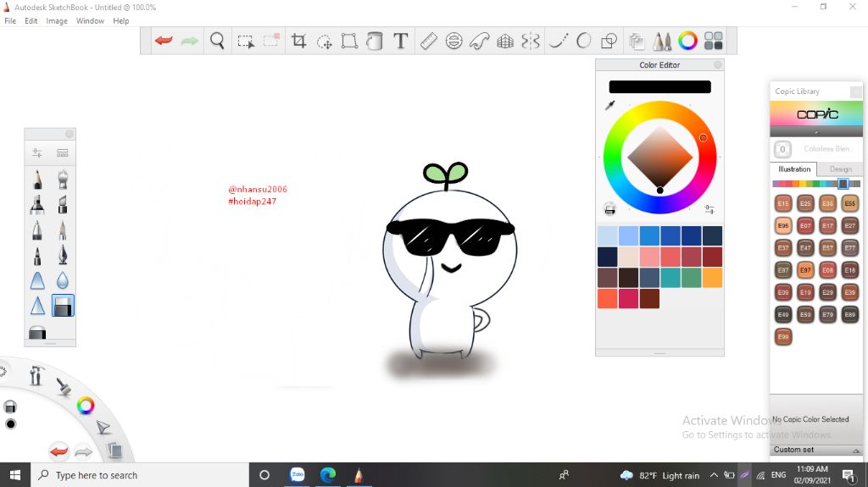This screenshot has height=487, width=868.
Task: Open color sliders in Color Editor
Action: [709, 209]
